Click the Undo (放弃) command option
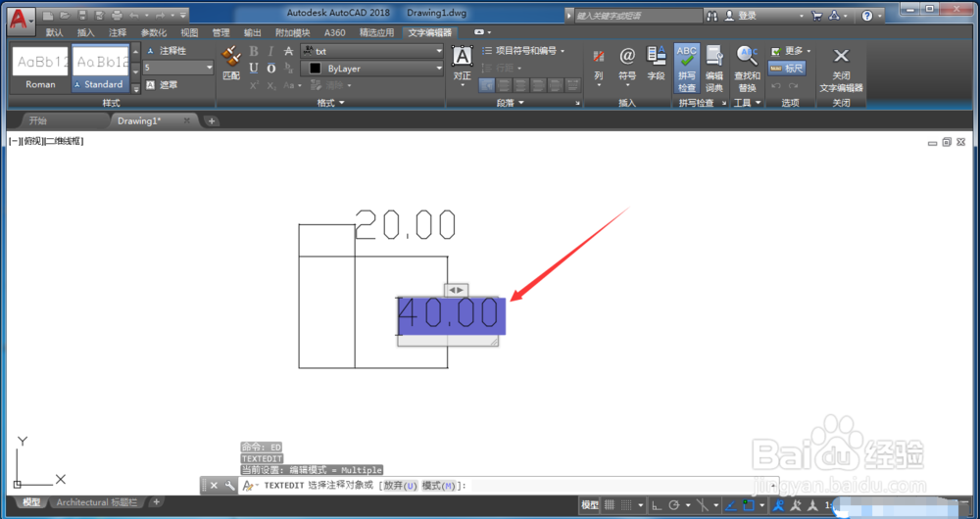 pyautogui.click(x=401, y=486)
